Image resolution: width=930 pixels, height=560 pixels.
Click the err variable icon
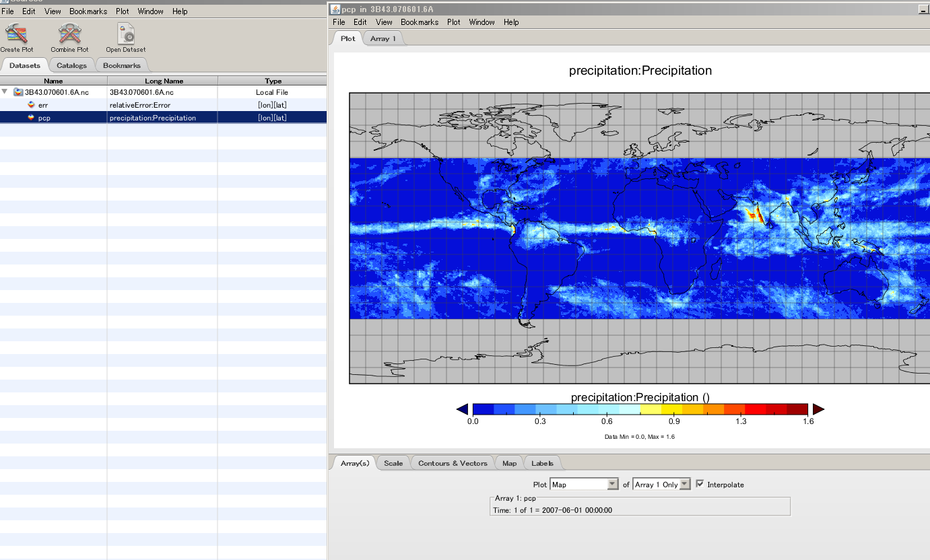(x=30, y=105)
